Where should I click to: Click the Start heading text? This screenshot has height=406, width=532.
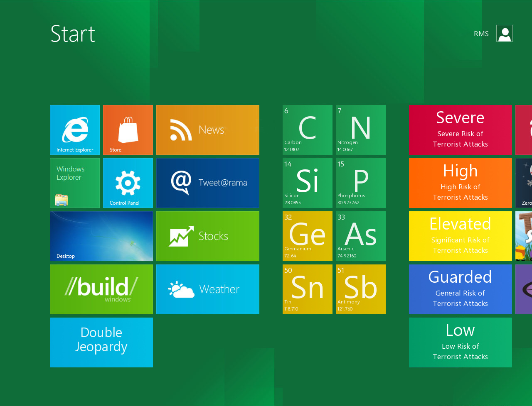point(73,34)
